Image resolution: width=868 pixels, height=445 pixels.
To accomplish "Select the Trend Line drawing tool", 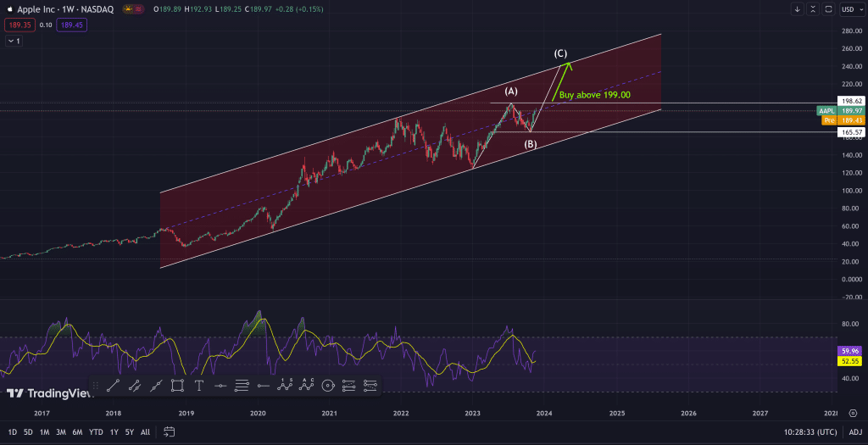I will tap(113, 386).
